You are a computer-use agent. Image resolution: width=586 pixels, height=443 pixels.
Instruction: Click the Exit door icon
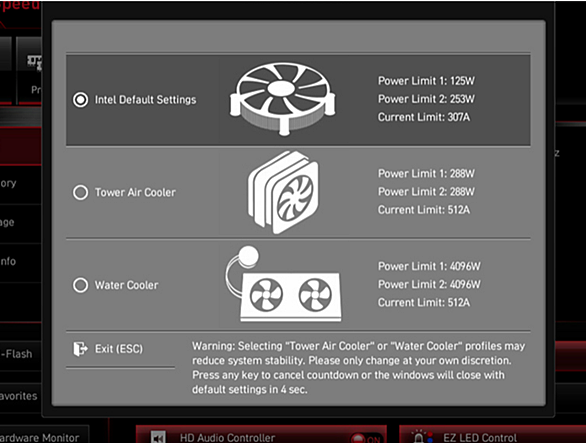click(80, 349)
